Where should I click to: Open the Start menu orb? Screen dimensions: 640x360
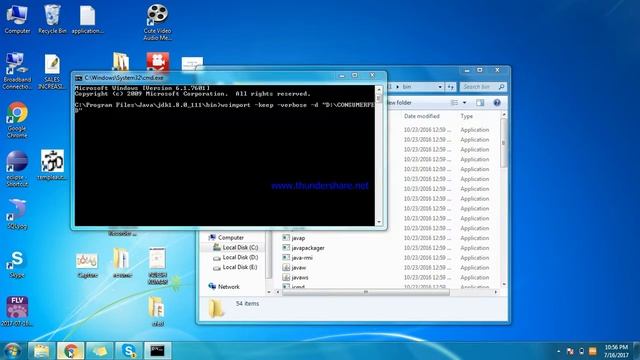(x=12, y=351)
